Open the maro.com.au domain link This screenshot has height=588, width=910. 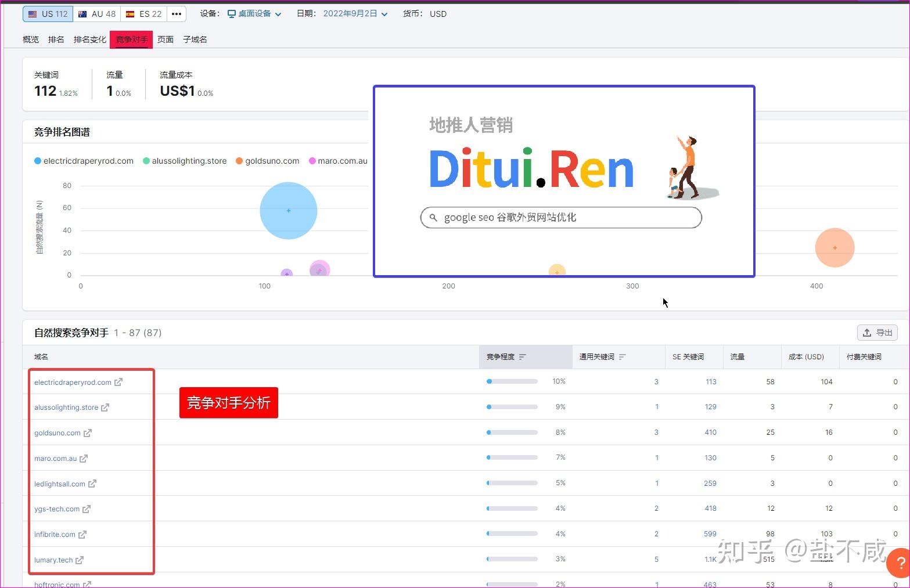(x=55, y=459)
